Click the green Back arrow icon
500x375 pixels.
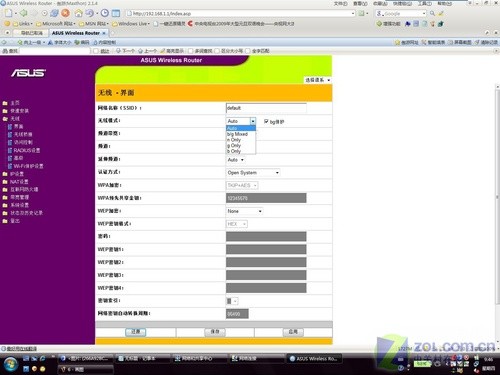(x=23, y=13)
